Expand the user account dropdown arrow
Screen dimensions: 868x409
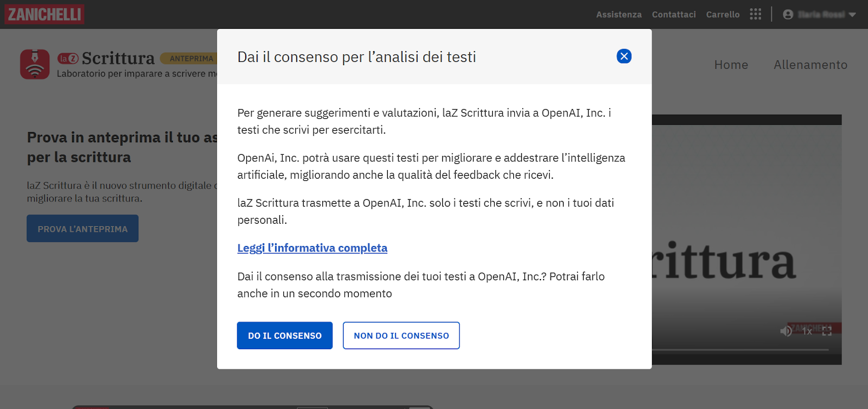tap(852, 15)
